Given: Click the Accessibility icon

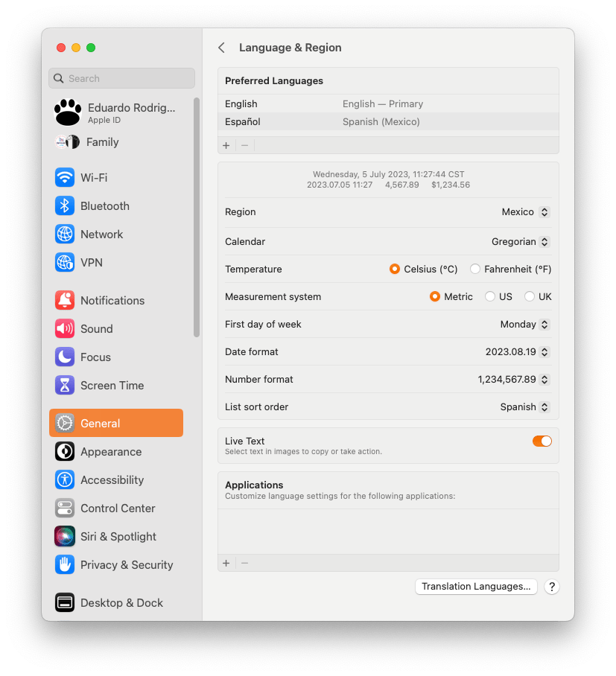Looking at the screenshot, I should [65, 480].
